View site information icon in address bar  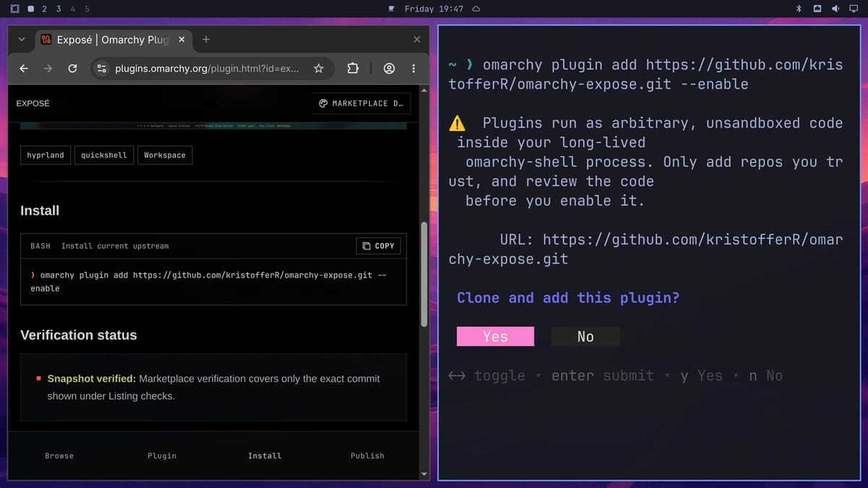click(102, 69)
